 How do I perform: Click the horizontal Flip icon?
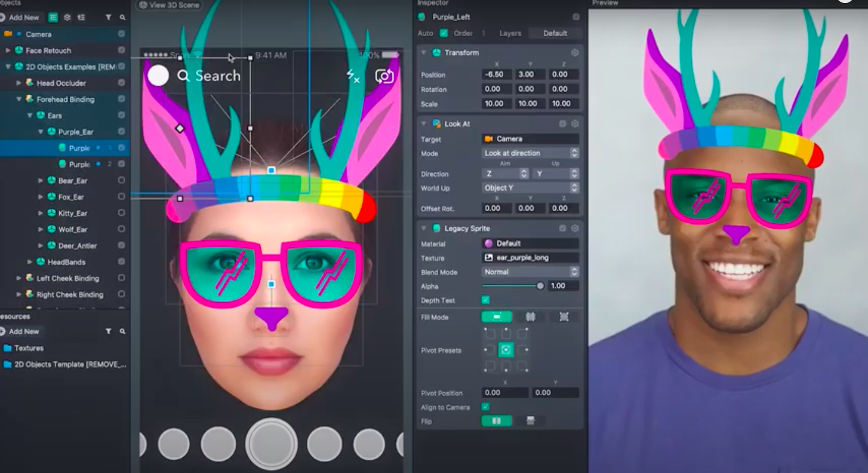point(497,421)
